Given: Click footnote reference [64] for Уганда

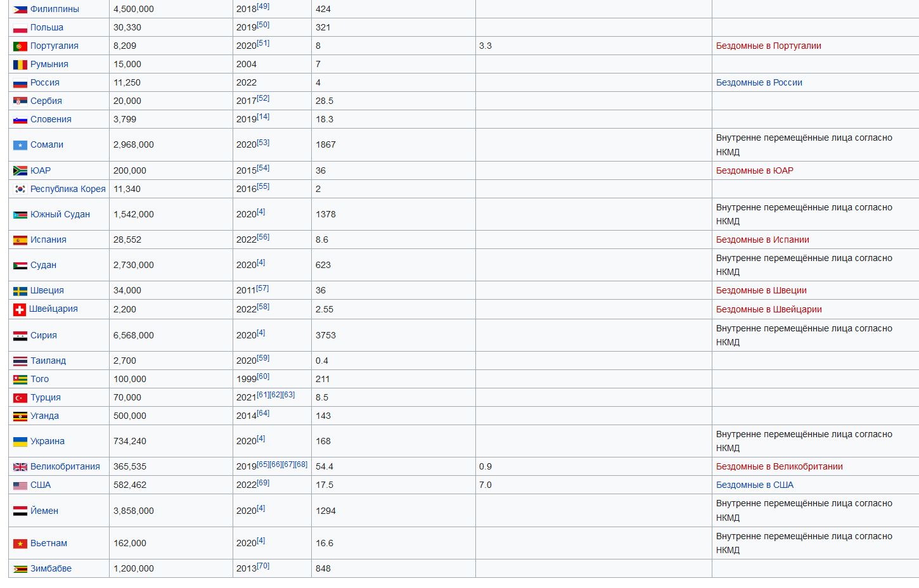Looking at the screenshot, I should [x=263, y=413].
